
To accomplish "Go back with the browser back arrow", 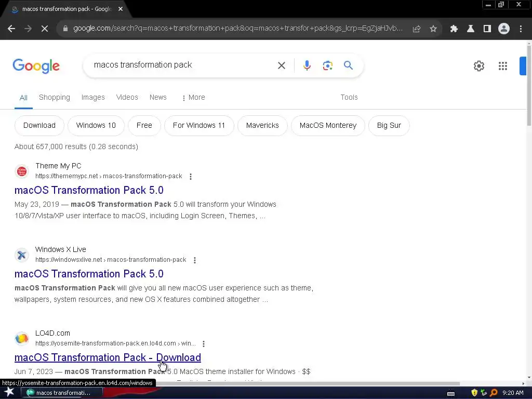I will (x=11, y=29).
